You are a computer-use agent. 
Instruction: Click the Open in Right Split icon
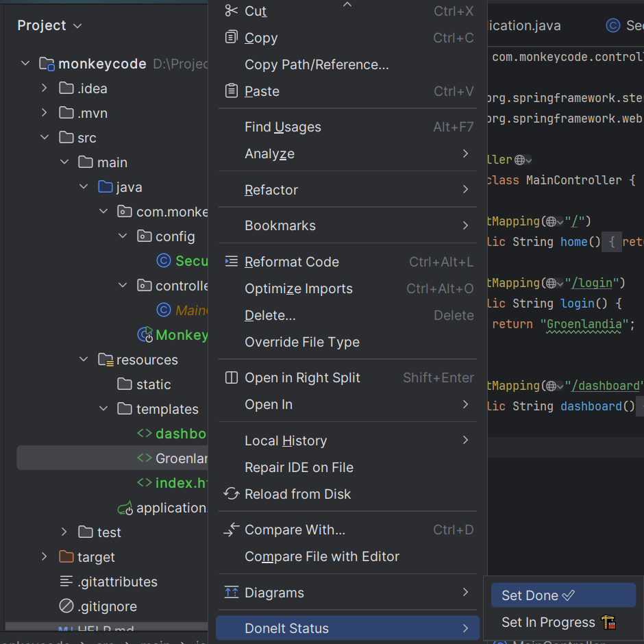[231, 377]
